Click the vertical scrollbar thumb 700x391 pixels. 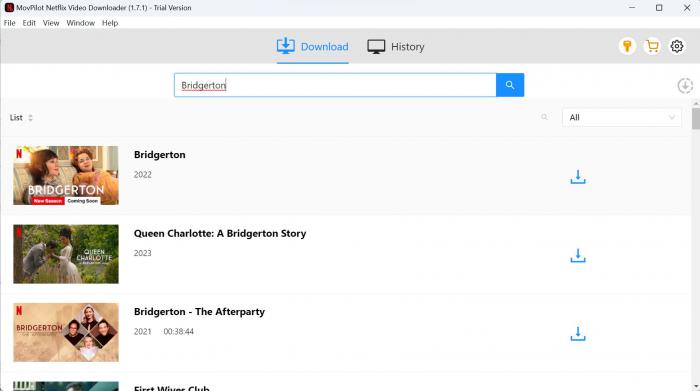(x=696, y=118)
